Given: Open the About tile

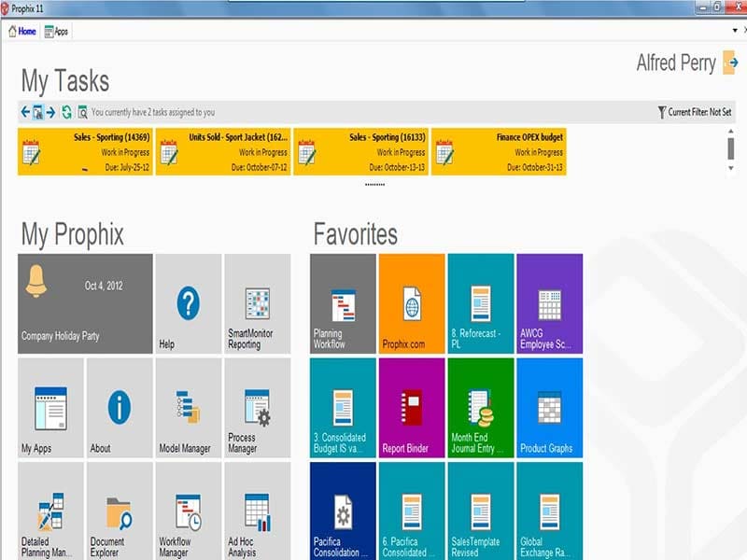Looking at the screenshot, I should (x=117, y=413).
